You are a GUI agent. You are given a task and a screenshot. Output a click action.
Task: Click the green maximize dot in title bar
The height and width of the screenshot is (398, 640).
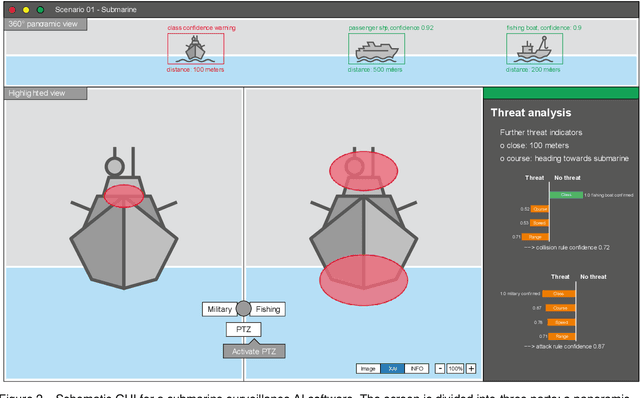(40, 10)
